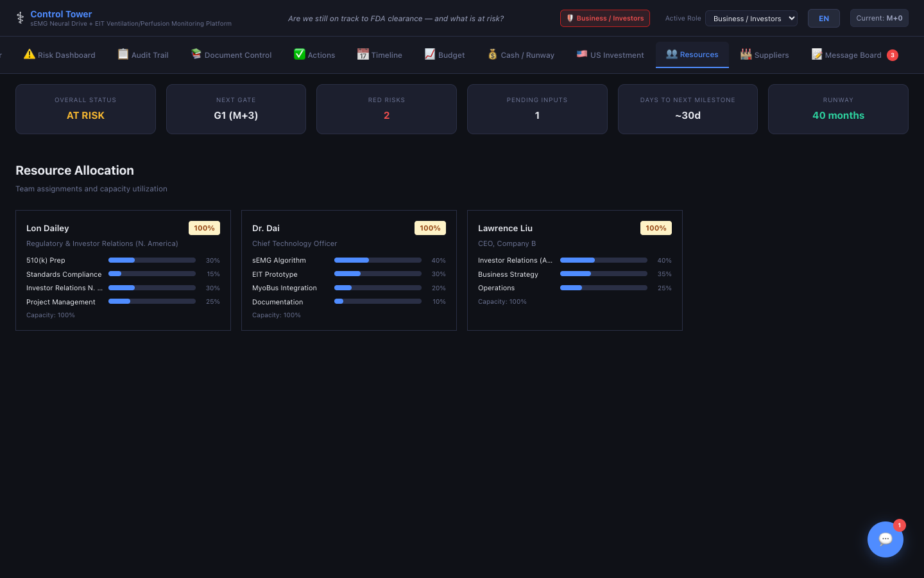924x578 pixels.
Task: Switch to the Message Board tab
Action: click(853, 55)
